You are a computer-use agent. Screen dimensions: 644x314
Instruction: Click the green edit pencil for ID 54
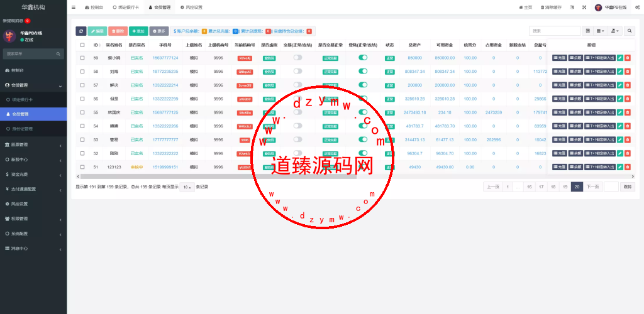(x=620, y=126)
